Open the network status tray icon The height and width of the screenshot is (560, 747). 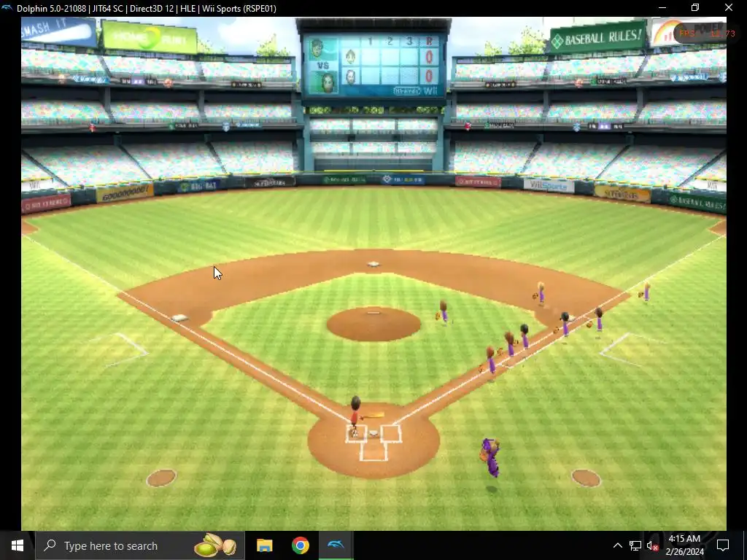point(635,545)
